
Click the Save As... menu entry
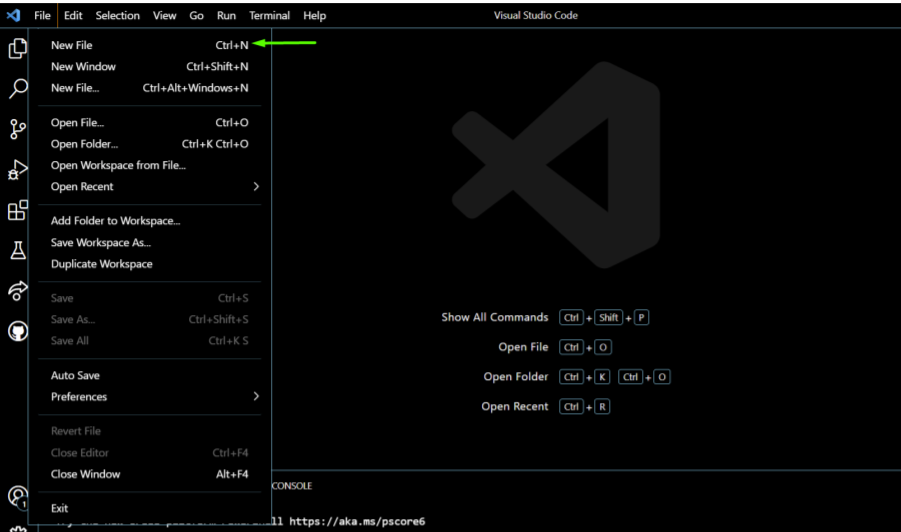pos(149,319)
